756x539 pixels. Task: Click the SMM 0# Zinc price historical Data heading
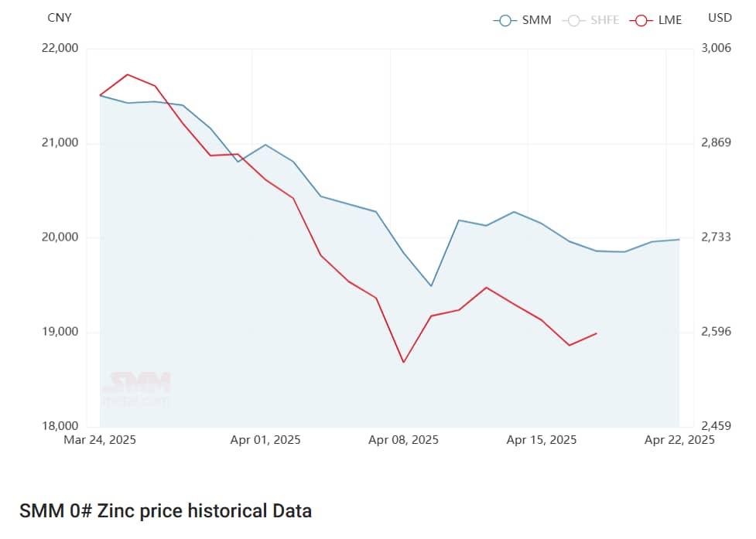point(166,511)
